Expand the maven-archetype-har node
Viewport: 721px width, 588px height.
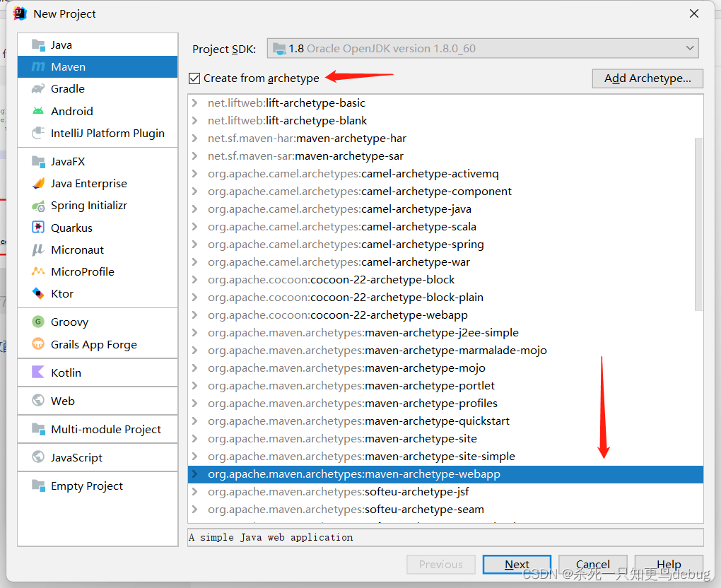pyautogui.click(x=195, y=139)
